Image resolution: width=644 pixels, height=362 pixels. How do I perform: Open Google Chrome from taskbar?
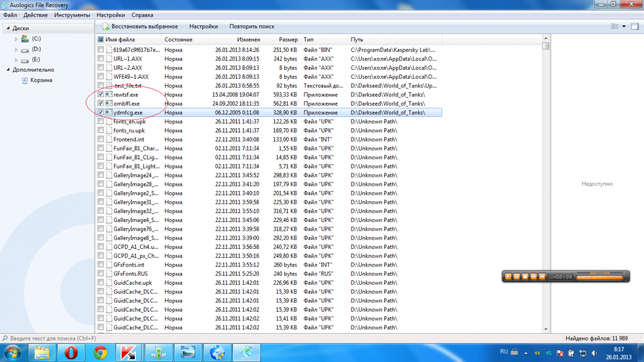100,352
